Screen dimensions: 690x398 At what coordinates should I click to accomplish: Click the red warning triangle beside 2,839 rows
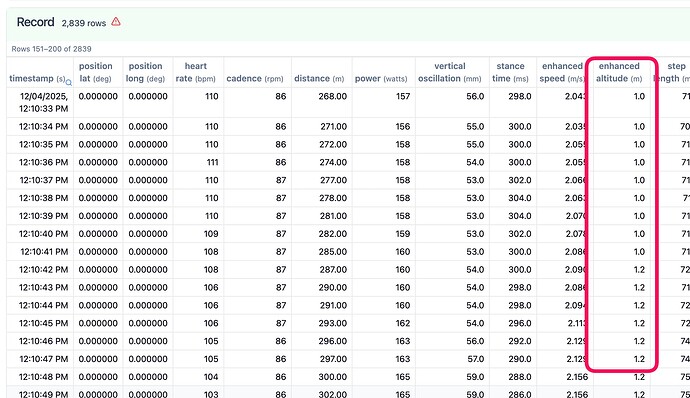[x=116, y=22]
